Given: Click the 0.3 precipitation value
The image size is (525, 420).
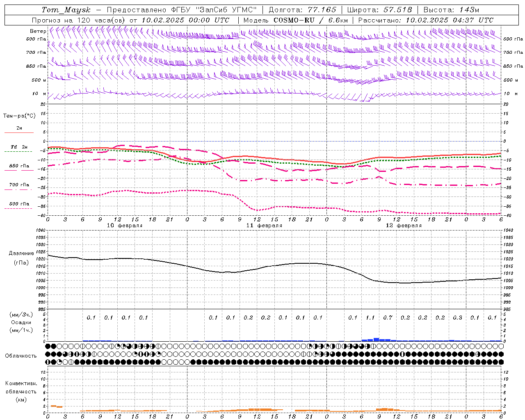Looking at the screenshot, I should (x=457, y=317).
